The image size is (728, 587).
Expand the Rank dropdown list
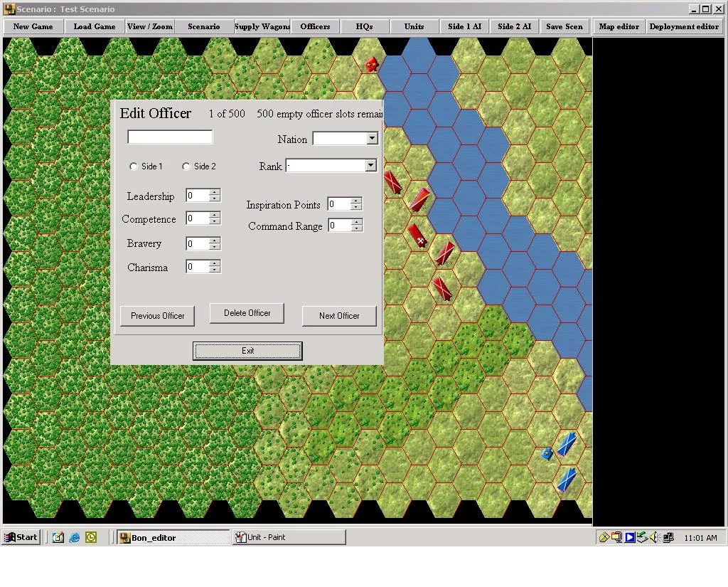(370, 166)
